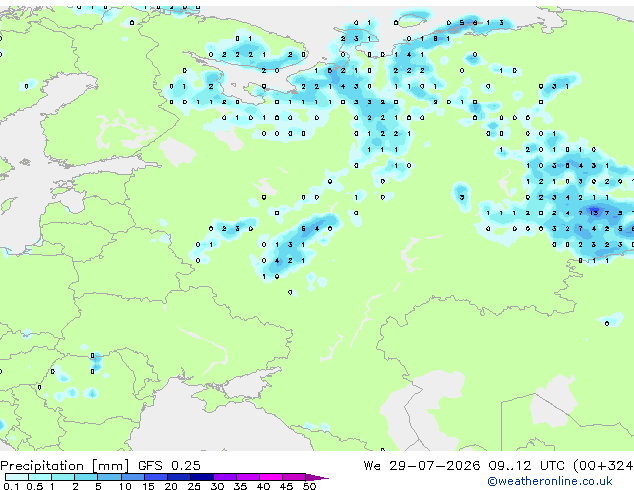Viewport: 634px width, 490px height.
Task: Click the '13' precipitation value on map
Action: [594, 213]
